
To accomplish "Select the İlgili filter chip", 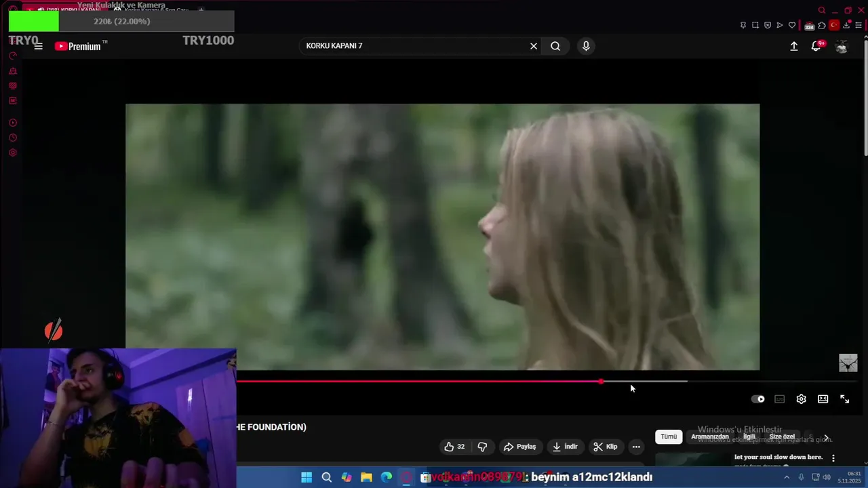I will point(749,436).
